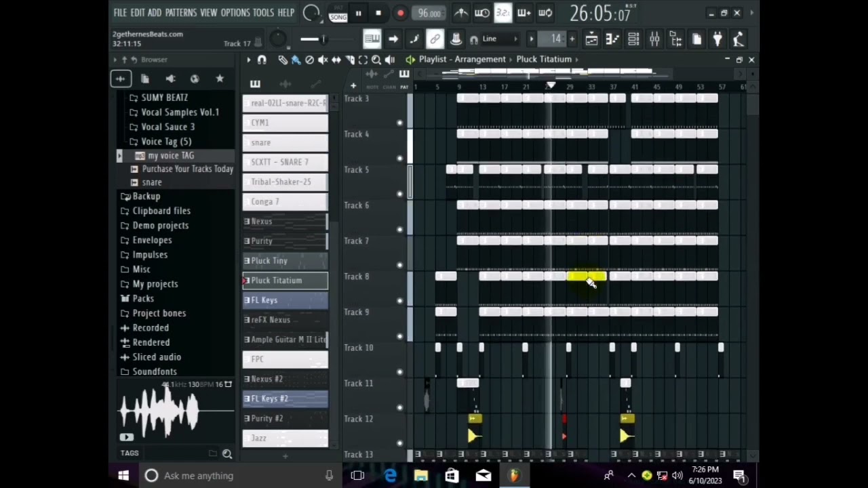
Task: Select the playlist Zoom tool
Action: point(376,60)
